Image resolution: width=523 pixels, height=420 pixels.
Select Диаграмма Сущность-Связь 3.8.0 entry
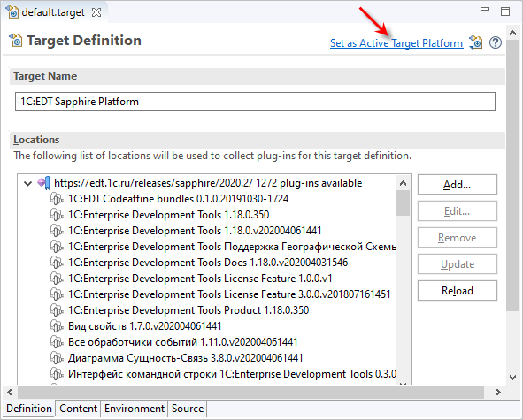pyautogui.click(x=186, y=358)
